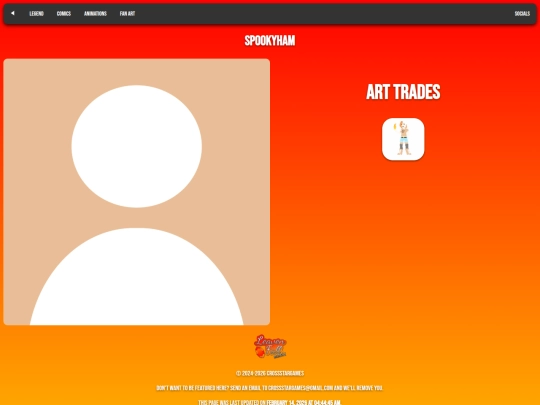Click the white shoulders shape of avatar
This screenshot has width=540, height=405.
(137, 277)
